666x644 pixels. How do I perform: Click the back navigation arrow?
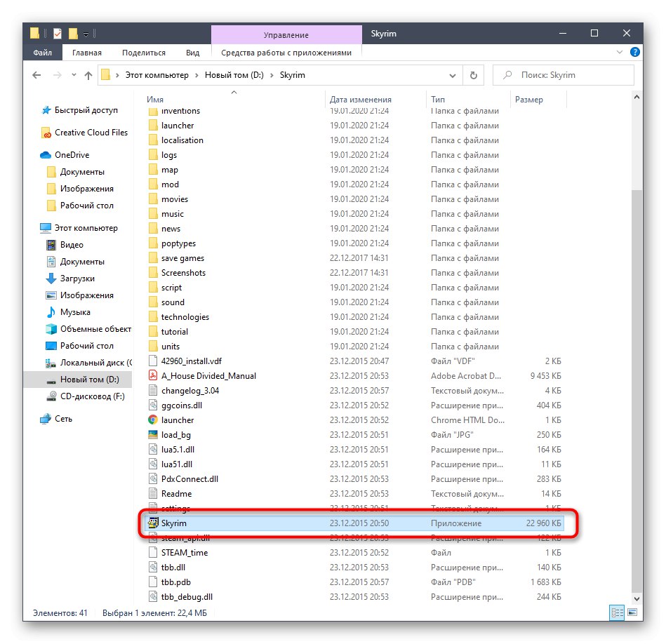pos(36,75)
